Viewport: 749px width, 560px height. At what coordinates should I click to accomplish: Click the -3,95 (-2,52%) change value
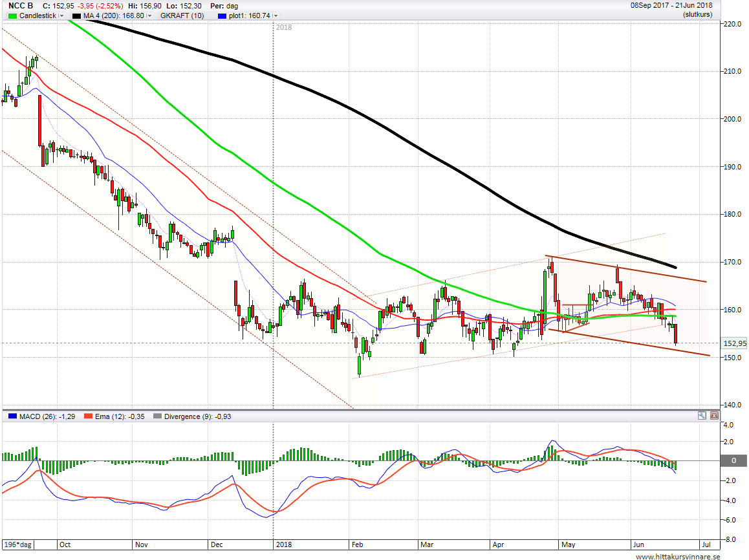click(100, 6)
